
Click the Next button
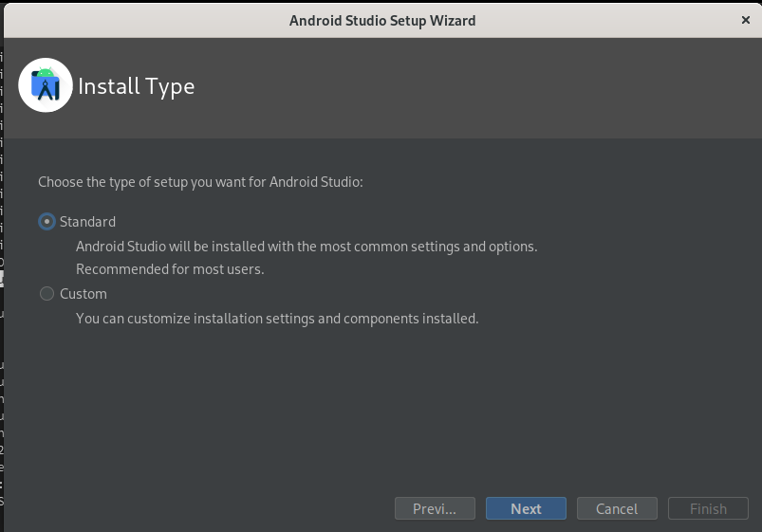click(x=526, y=508)
